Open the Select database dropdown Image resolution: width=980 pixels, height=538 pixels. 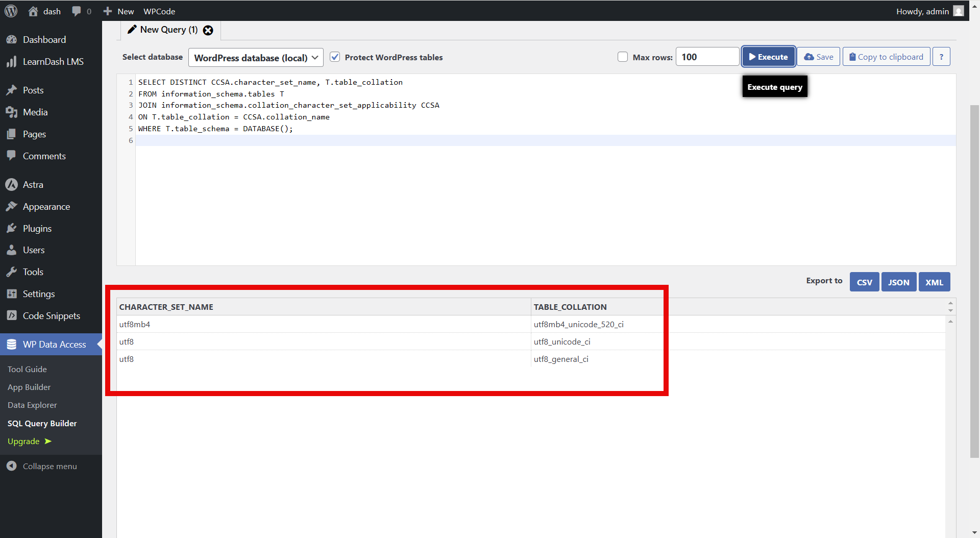(x=256, y=58)
